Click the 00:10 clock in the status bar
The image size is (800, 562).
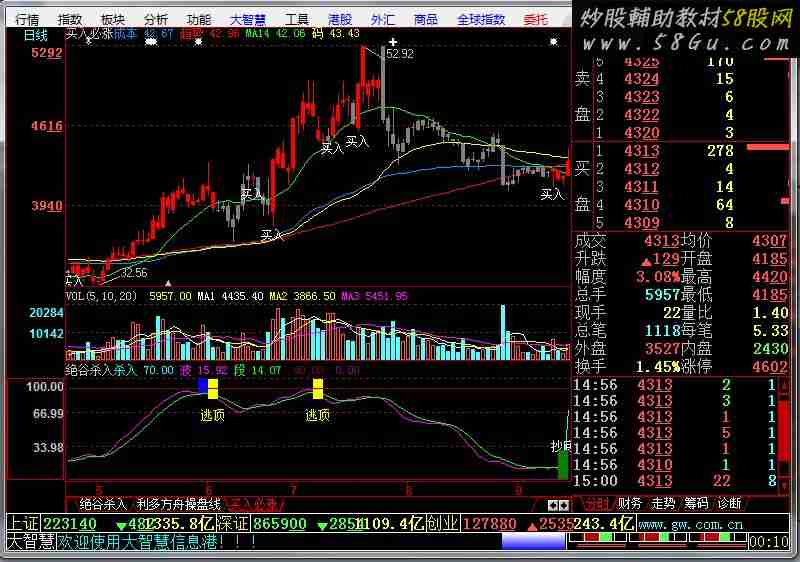click(x=769, y=542)
